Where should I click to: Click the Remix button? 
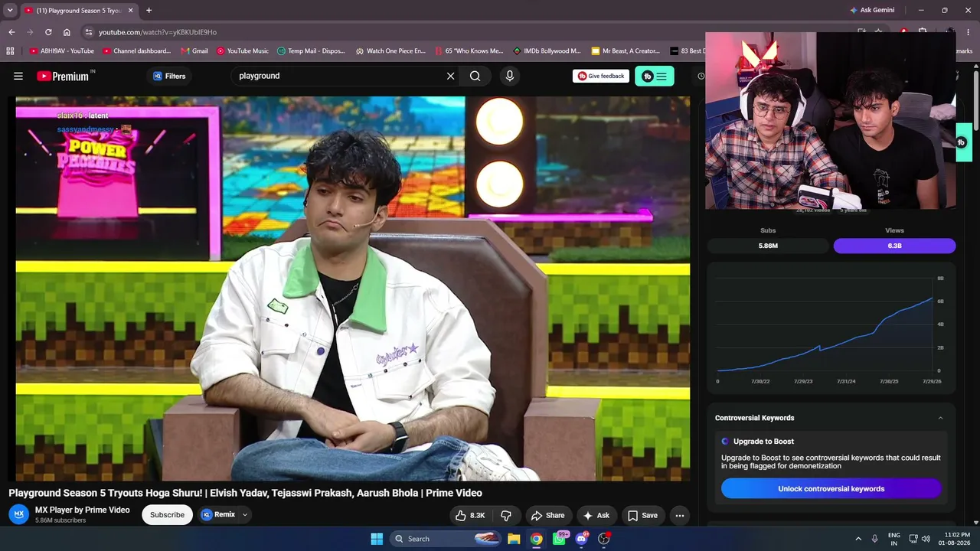218,515
